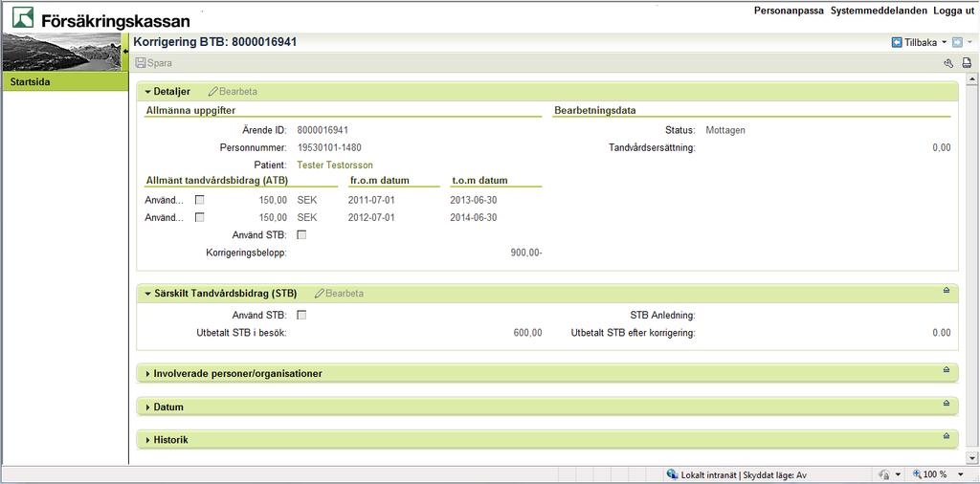Open the Tillbaka history dropdown arrow

coord(945,43)
